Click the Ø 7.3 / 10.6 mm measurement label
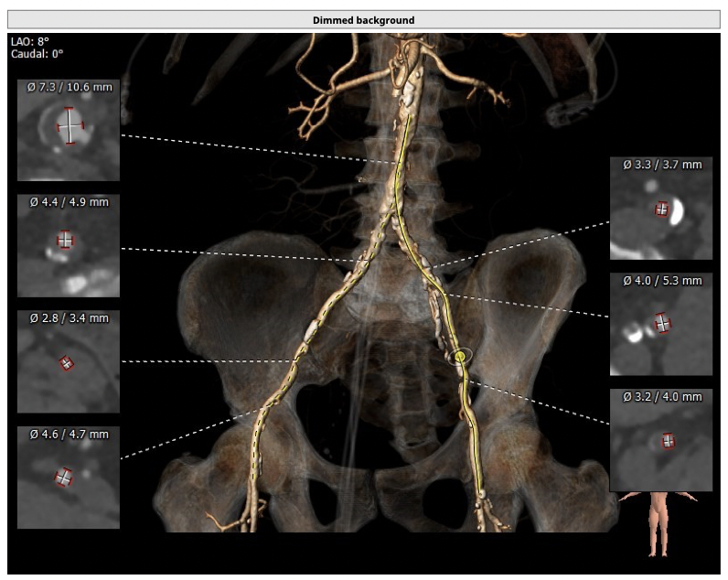Screen dimensions: 728x580 pyautogui.click(x=69, y=87)
